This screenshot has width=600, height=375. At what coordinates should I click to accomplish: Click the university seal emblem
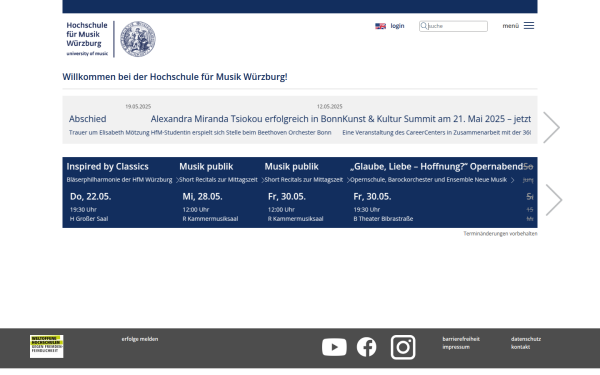(x=138, y=39)
